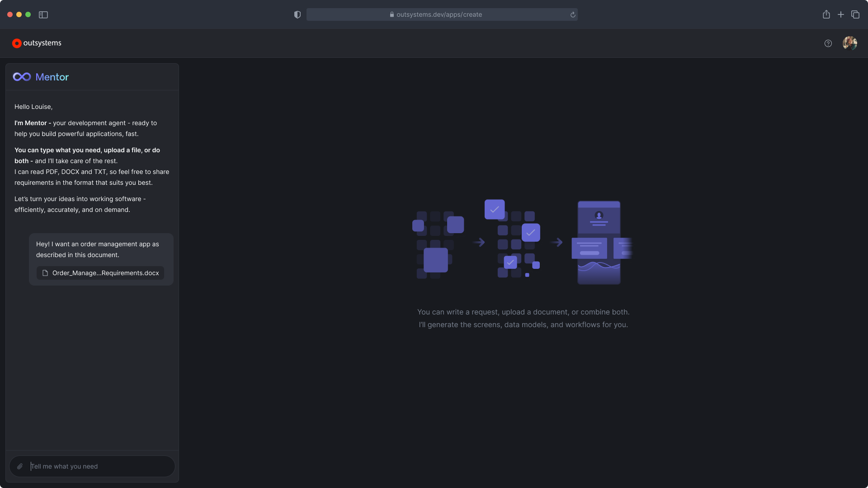Open a new tab with plus icon
The image size is (868, 488).
pos(840,14)
